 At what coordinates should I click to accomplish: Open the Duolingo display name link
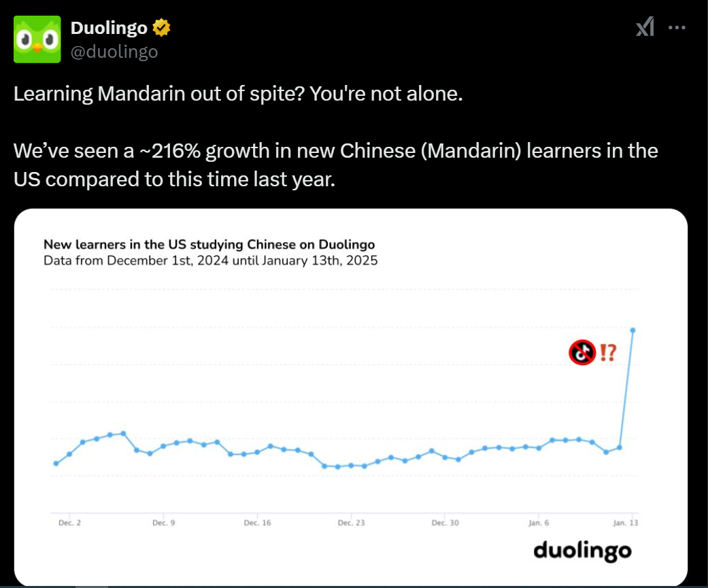tap(109, 28)
